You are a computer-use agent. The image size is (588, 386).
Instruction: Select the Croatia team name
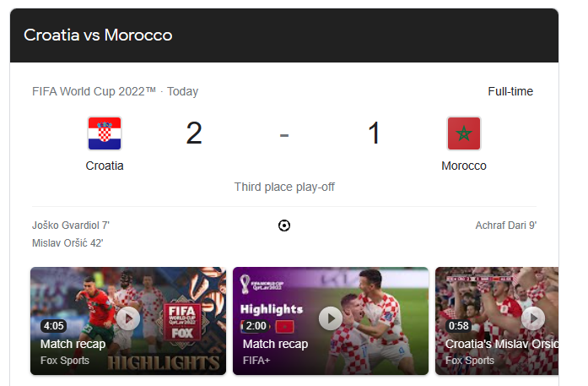(105, 166)
